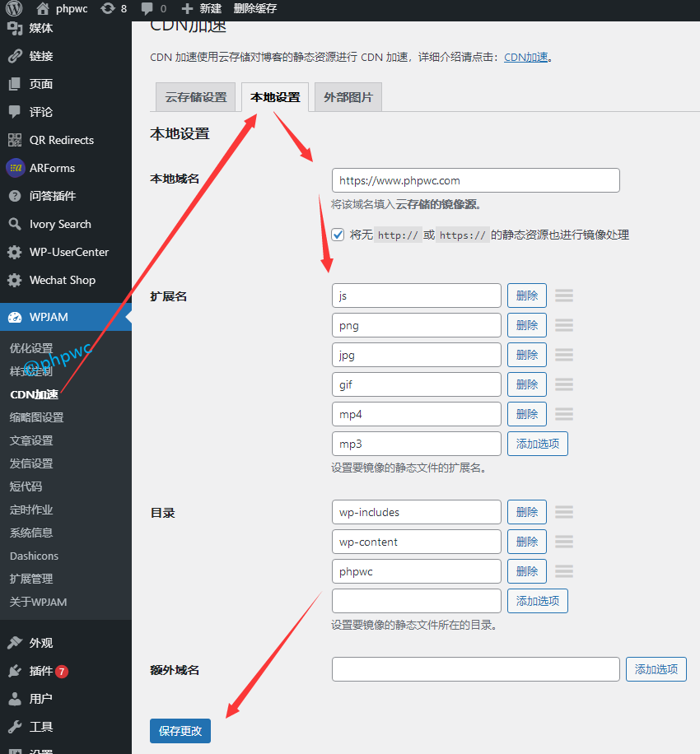Image resolution: width=700 pixels, height=754 pixels.
Task: Focus the png extension input
Action: coord(416,325)
